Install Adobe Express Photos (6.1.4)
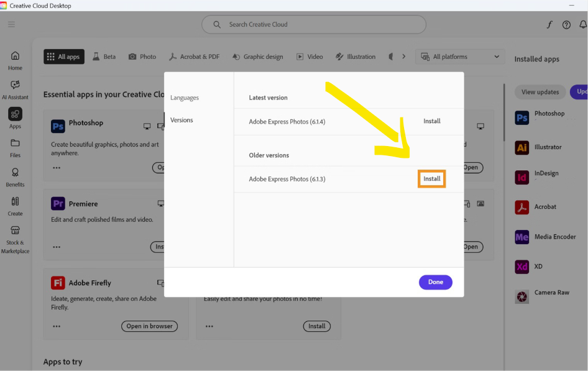The width and height of the screenshot is (588, 371). (432, 121)
